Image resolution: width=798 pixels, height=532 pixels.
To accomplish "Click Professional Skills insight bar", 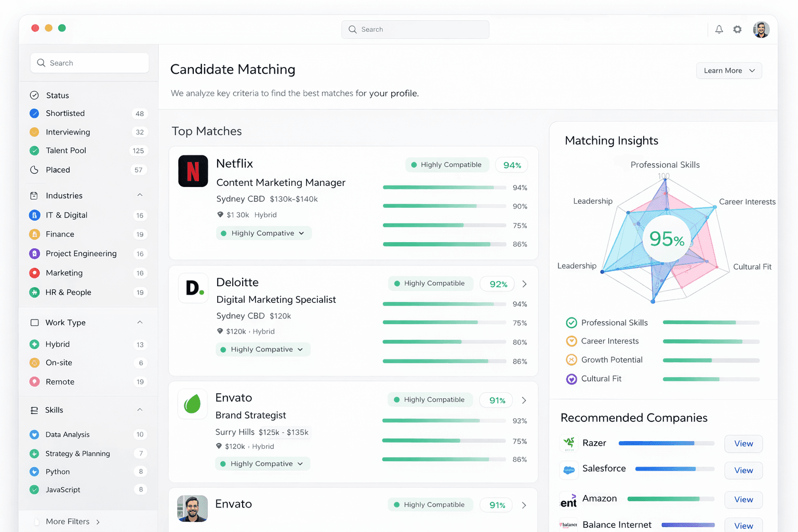I will pos(711,323).
